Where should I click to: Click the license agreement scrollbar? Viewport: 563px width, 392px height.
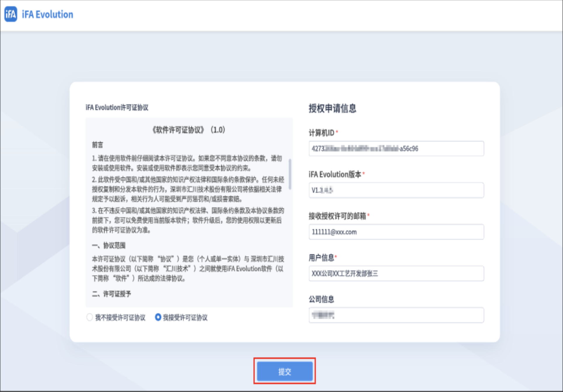click(x=290, y=174)
